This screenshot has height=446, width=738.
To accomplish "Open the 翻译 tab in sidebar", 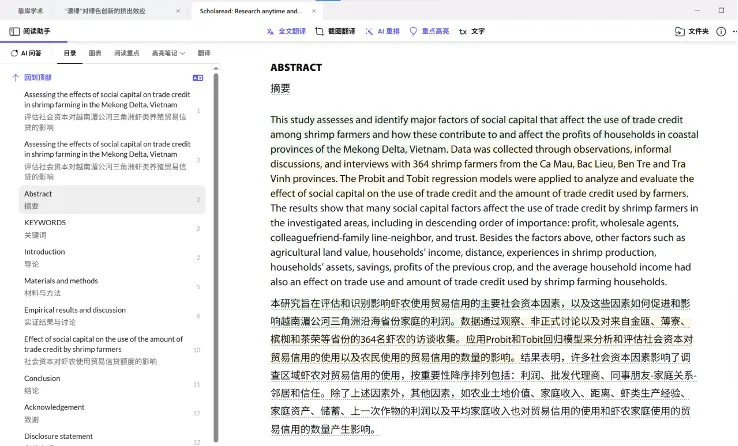I will click(x=204, y=52).
